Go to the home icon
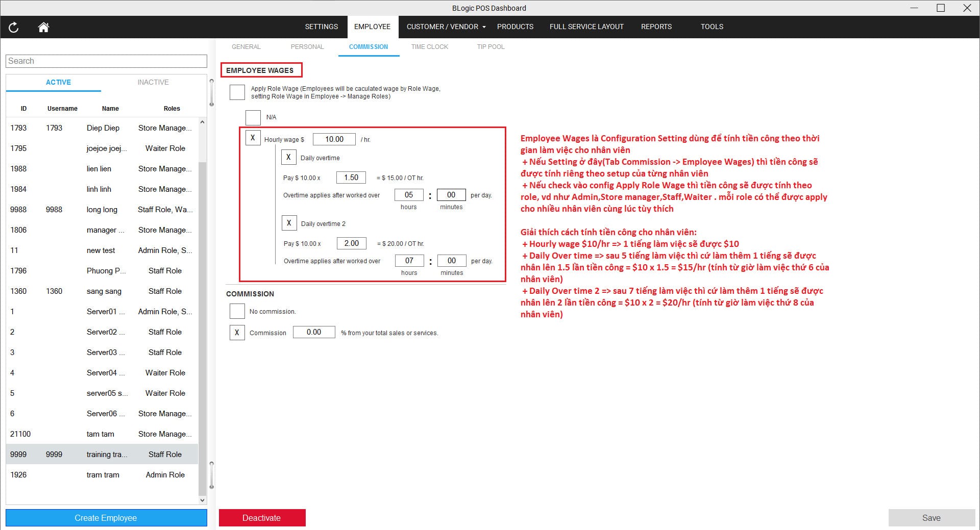This screenshot has height=530, width=980. 43,28
